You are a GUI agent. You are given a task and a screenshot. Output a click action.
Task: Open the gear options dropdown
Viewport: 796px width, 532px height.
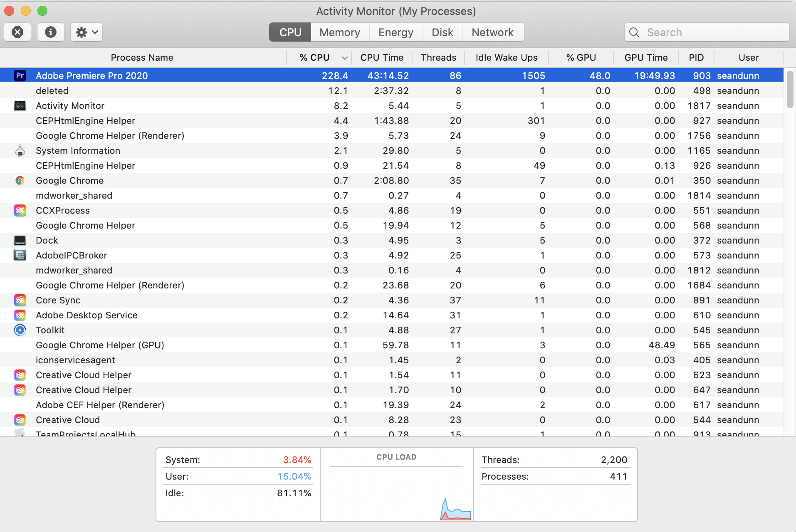(86, 32)
